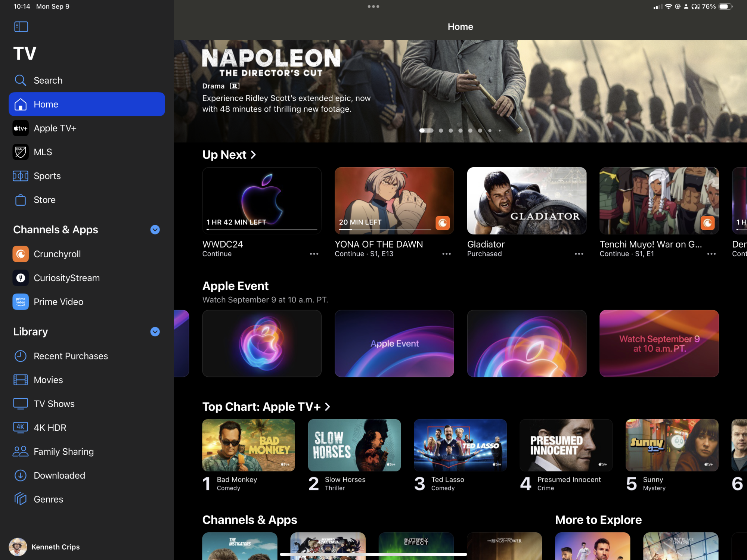Select Sports in the sidebar
747x560 pixels.
click(x=87, y=176)
